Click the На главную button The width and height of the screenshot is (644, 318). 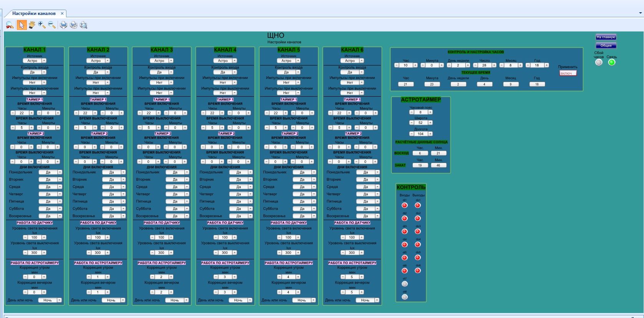[x=606, y=37]
